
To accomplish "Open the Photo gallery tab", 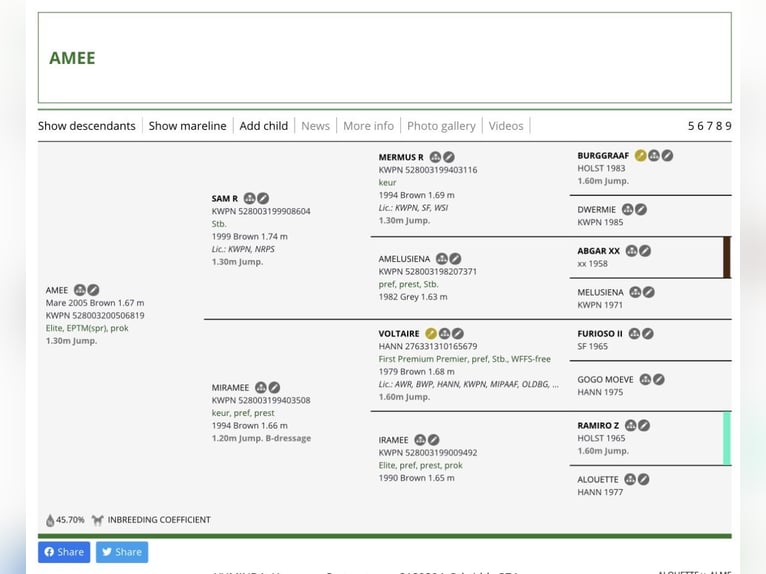I will (441, 126).
